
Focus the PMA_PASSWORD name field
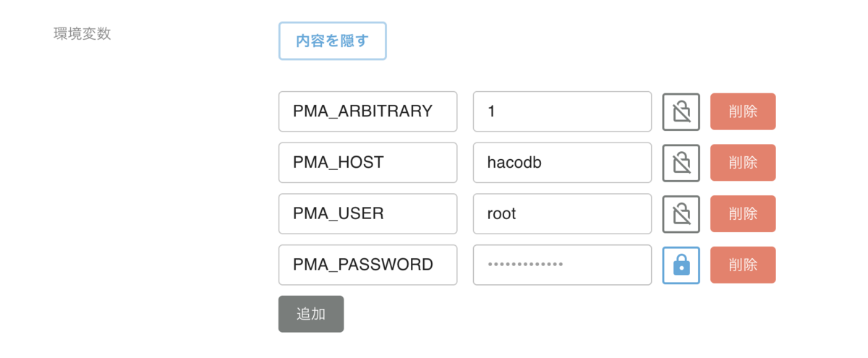click(367, 265)
